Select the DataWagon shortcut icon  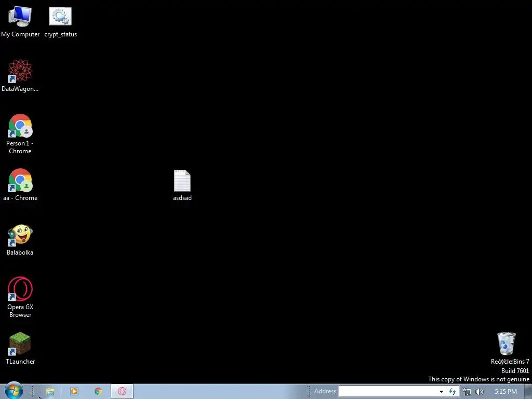(x=20, y=75)
